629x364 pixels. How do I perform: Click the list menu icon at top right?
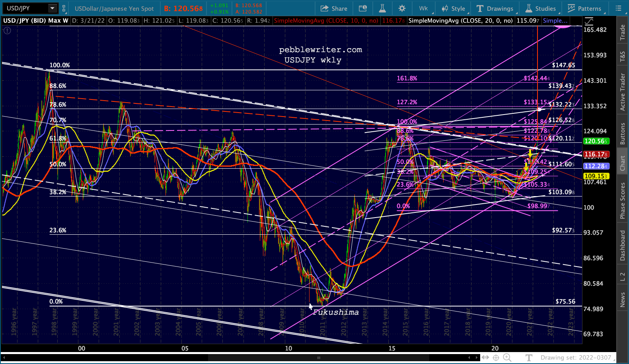click(x=618, y=8)
